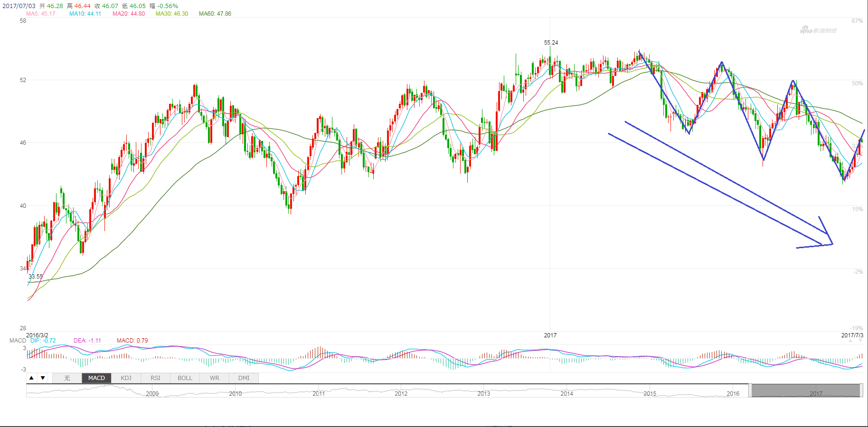Click the down arrow beside indicator tabs

[43, 378]
